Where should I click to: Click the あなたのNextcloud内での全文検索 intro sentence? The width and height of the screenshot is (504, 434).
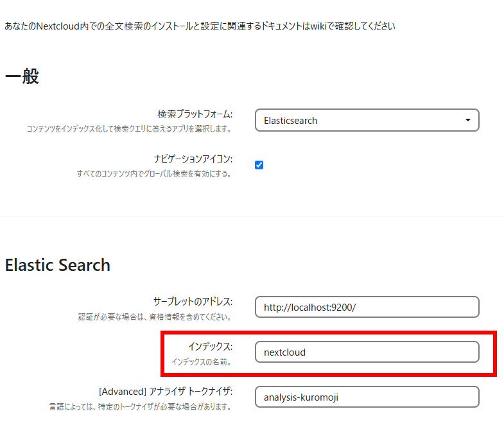[x=200, y=26]
